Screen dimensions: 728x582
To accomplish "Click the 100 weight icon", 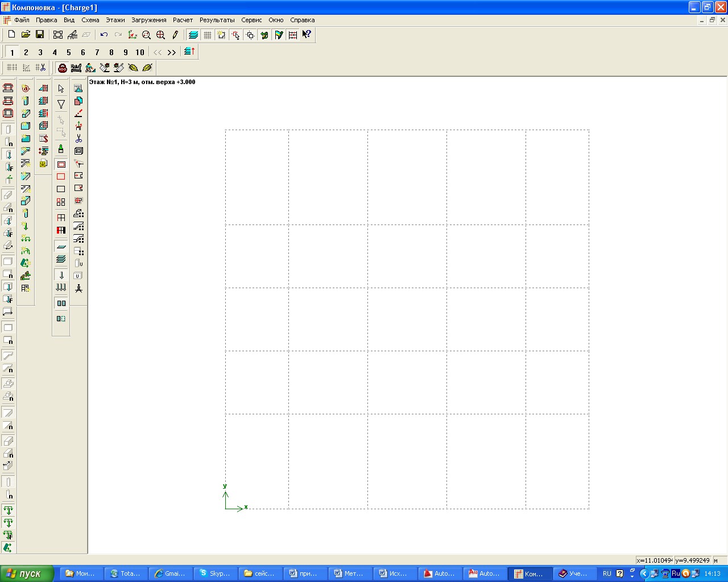I will [x=63, y=68].
